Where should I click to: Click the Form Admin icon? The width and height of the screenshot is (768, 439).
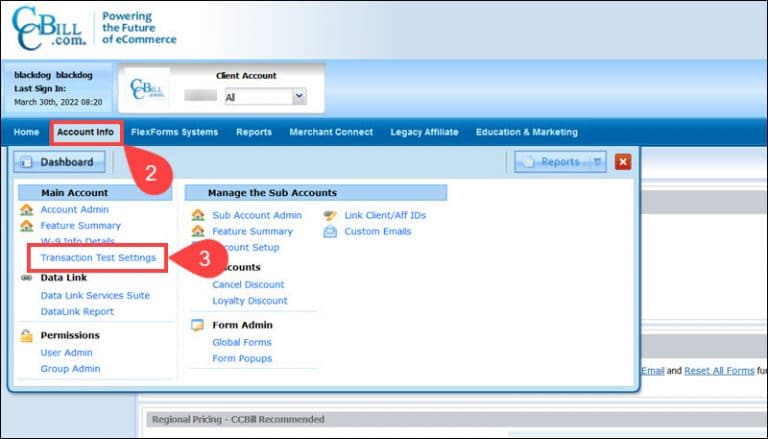point(198,325)
